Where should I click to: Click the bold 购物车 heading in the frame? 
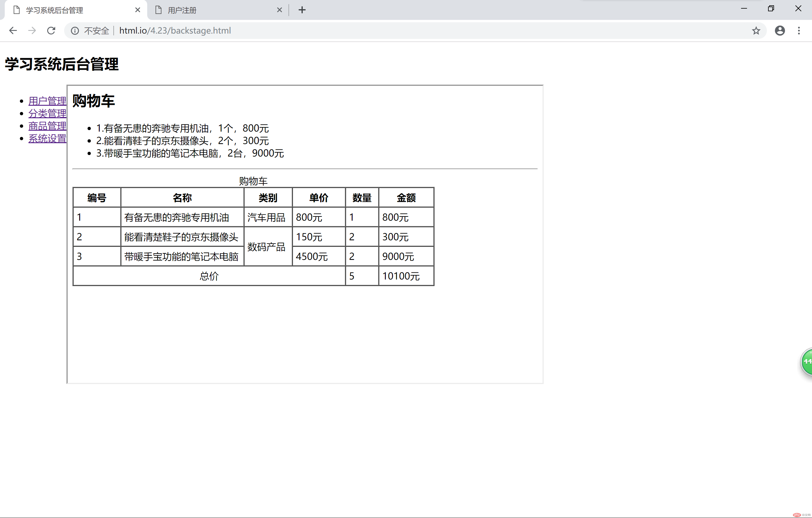(93, 101)
